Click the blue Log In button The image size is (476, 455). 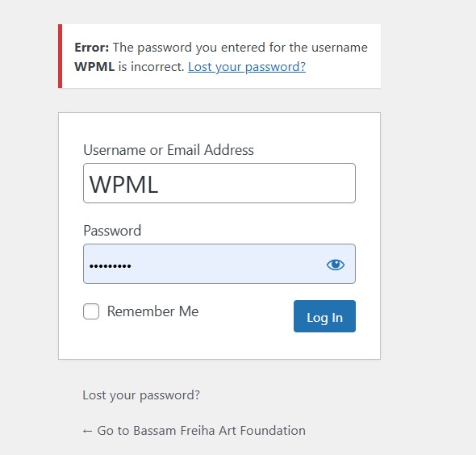(324, 316)
